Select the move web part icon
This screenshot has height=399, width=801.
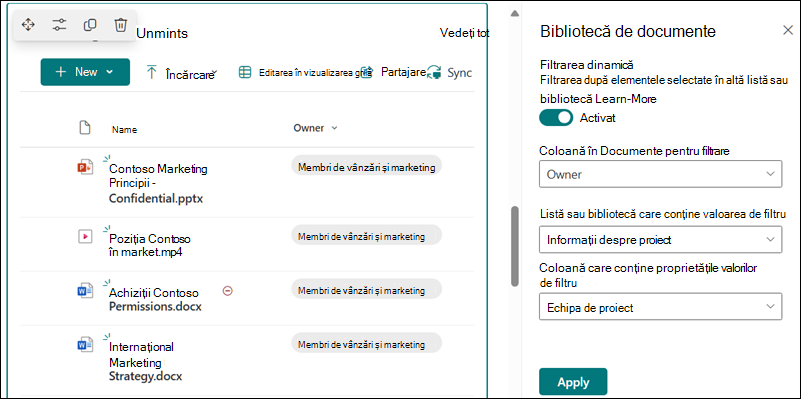(x=28, y=24)
